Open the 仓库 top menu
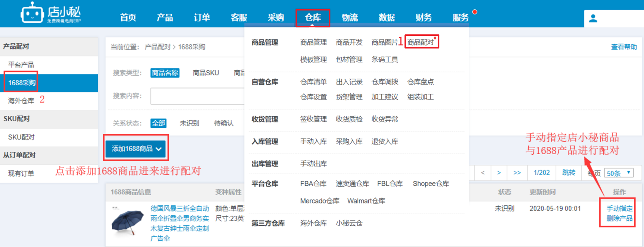Screen dimensions: 644x247 [313, 18]
